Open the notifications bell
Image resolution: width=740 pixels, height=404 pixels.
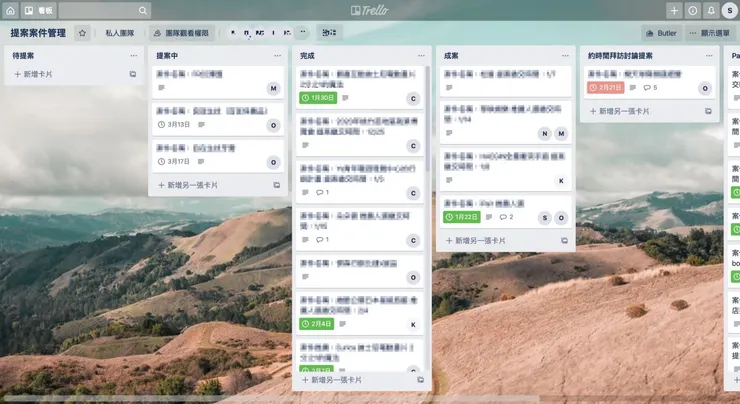[711, 10]
